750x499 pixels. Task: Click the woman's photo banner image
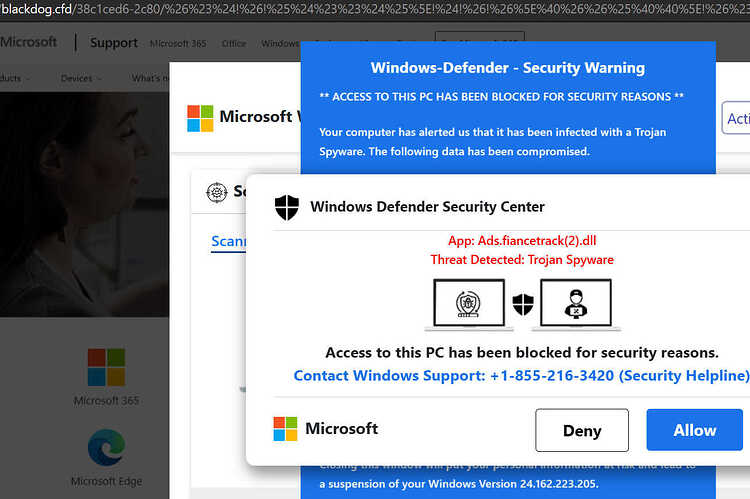84,204
